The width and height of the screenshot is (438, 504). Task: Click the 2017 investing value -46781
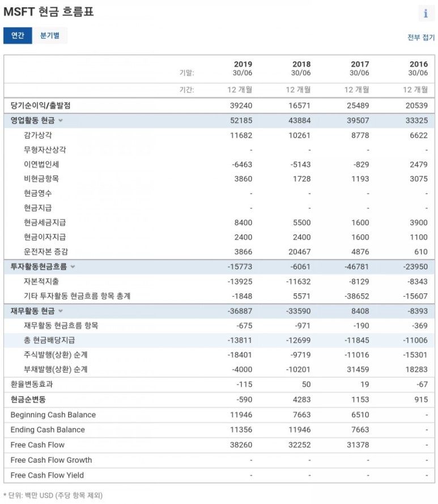point(356,267)
